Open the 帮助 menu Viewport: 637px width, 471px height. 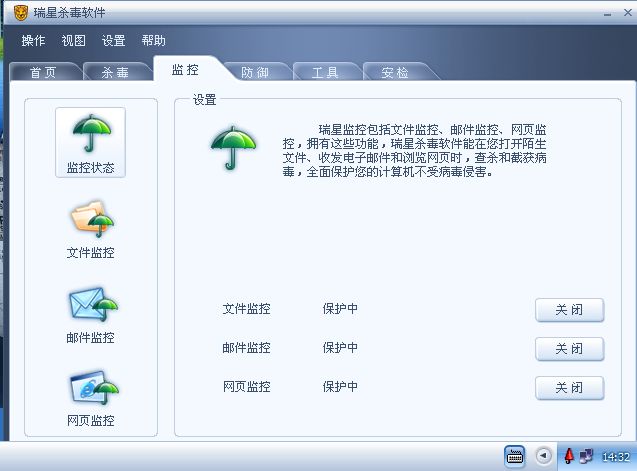[x=154, y=40]
